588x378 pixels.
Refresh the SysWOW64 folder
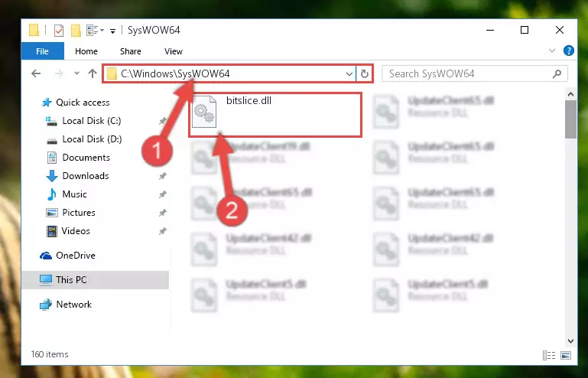pyautogui.click(x=365, y=73)
